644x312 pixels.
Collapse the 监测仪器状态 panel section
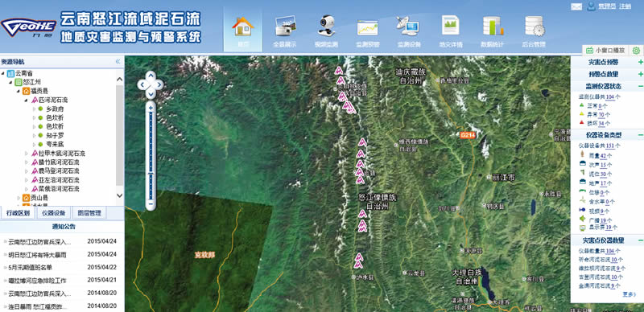coord(640,86)
